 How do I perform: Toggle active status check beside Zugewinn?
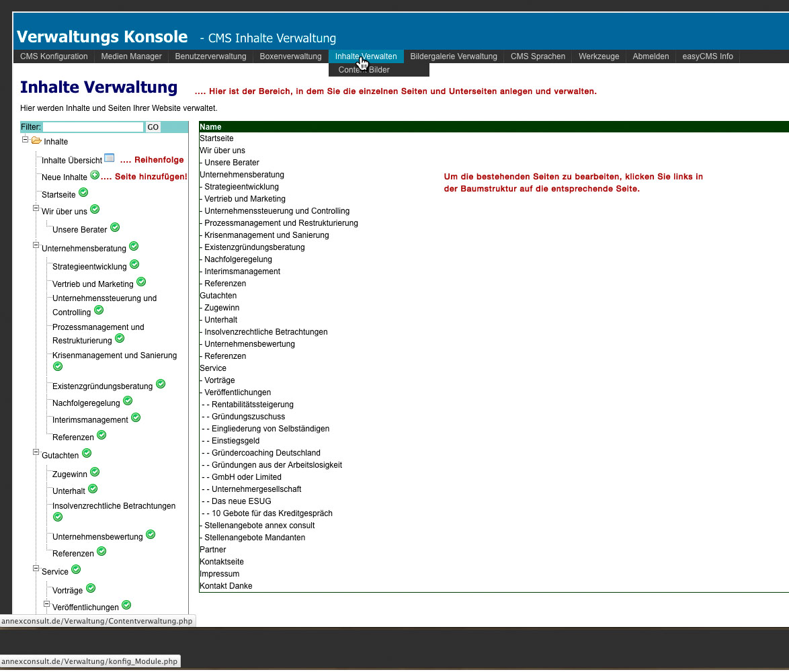pos(95,472)
